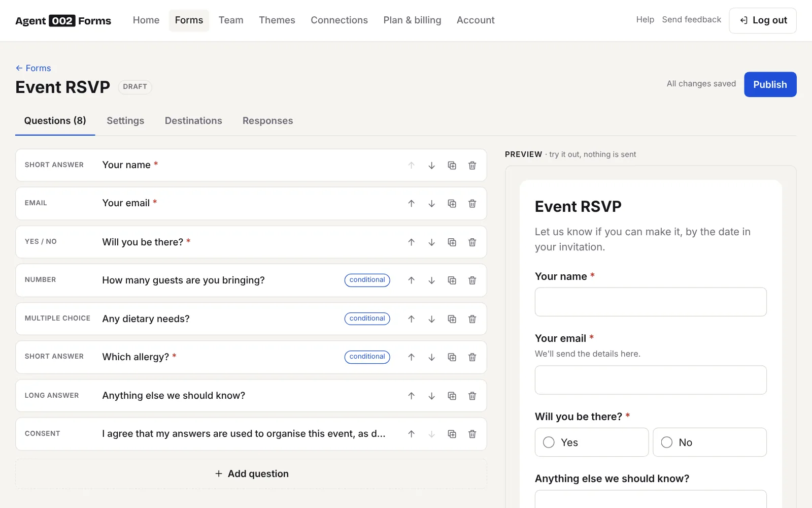Delete the consent question
812x508 pixels.
(472, 434)
